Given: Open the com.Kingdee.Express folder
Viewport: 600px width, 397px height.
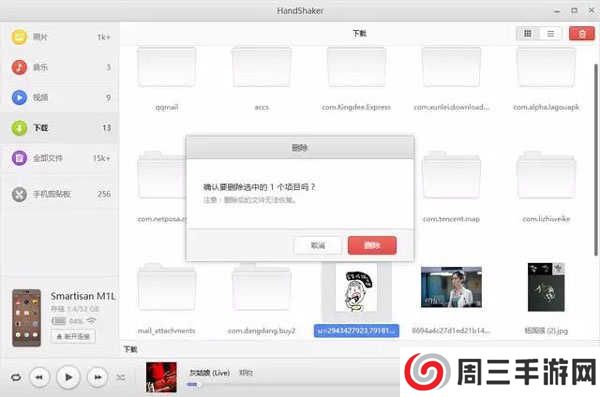Looking at the screenshot, I should 356,67.
